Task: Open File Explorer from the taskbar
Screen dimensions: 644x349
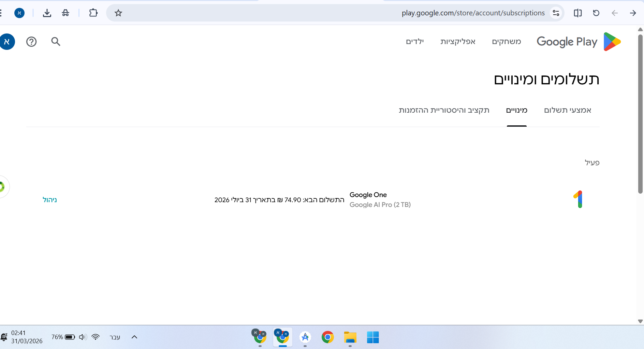Action: pos(350,337)
